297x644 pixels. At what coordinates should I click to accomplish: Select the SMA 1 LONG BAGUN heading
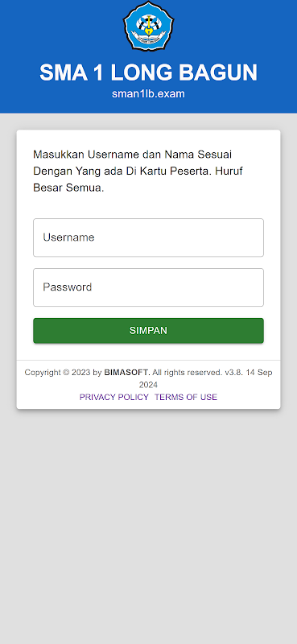[148, 72]
